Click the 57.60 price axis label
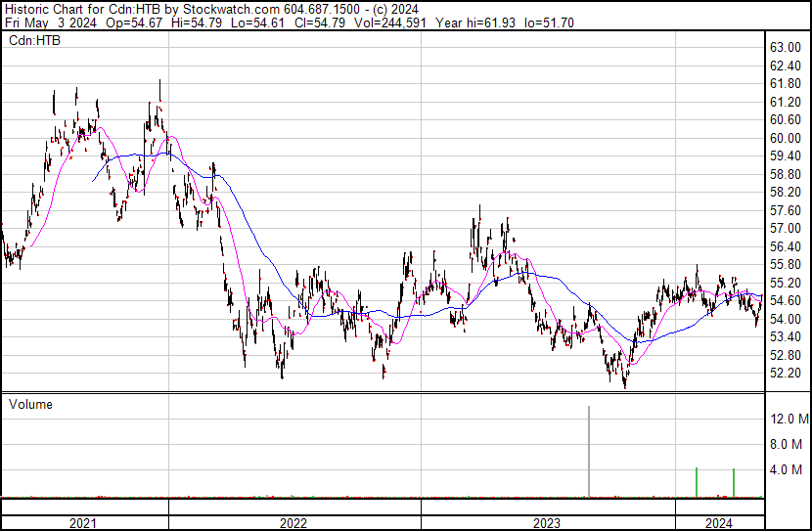The image size is (812, 531). tap(786, 210)
